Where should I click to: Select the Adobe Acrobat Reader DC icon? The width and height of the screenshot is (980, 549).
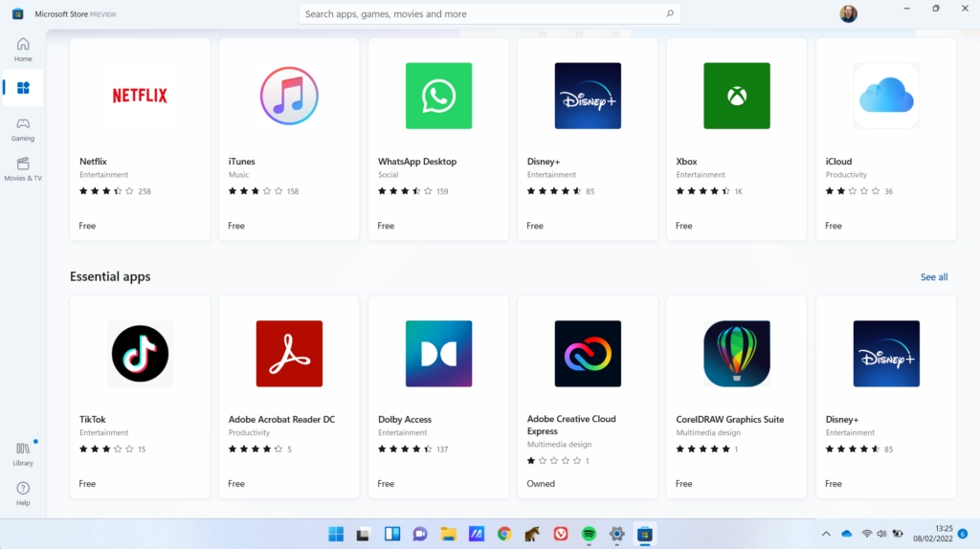[289, 354]
